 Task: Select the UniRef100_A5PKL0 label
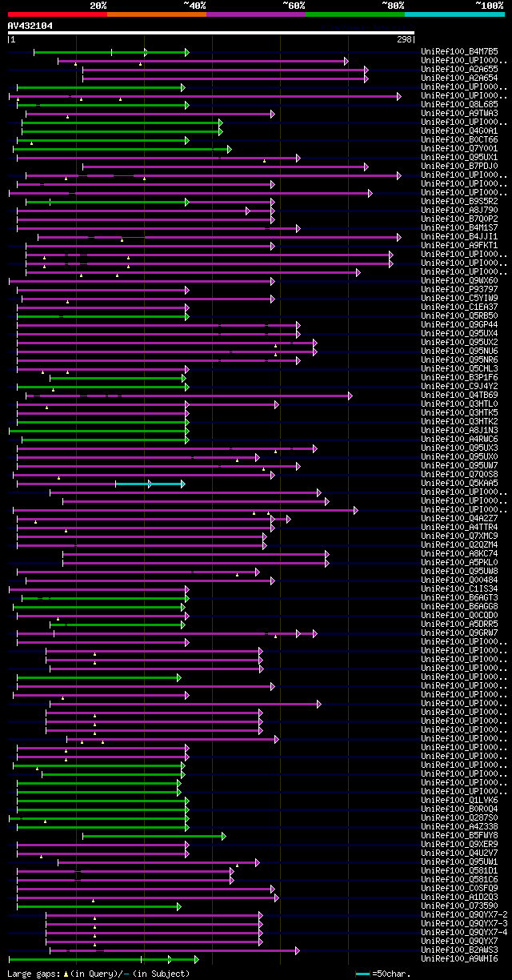(x=459, y=563)
